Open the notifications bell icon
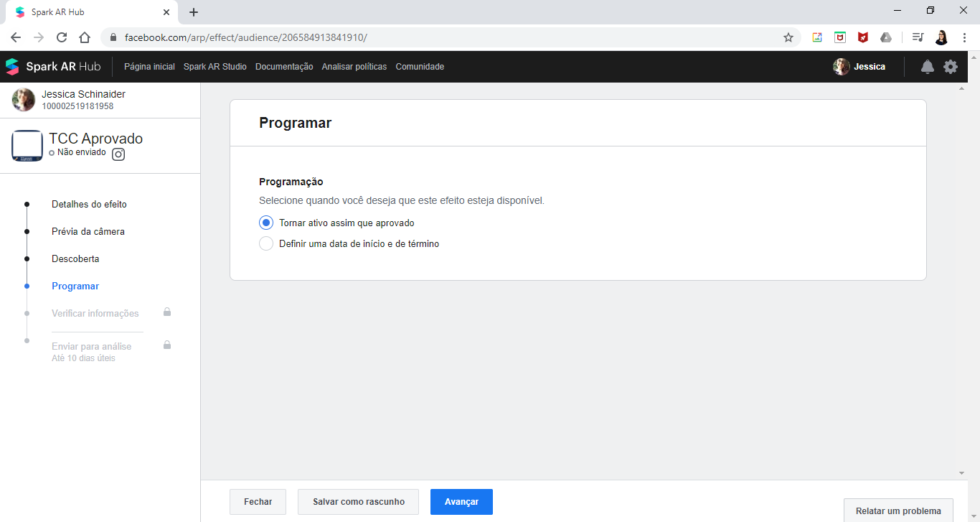Viewport: 980px width, 522px height. (x=928, y=67)
